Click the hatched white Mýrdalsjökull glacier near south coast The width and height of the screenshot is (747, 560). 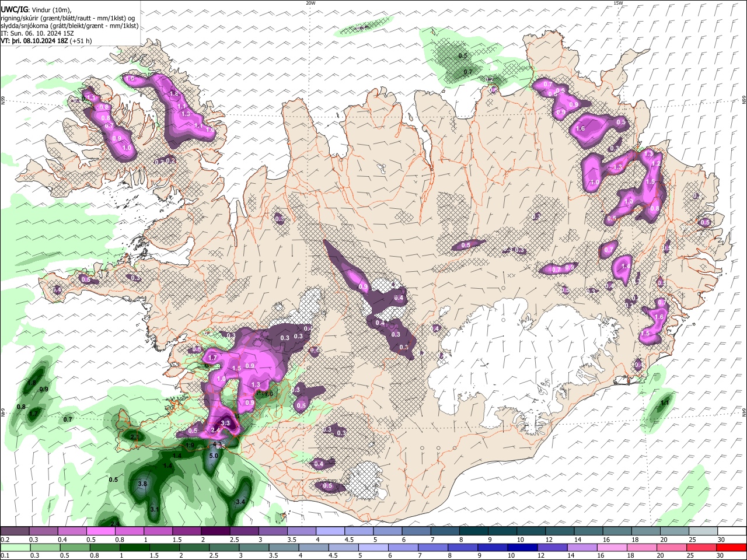[366, 480]
